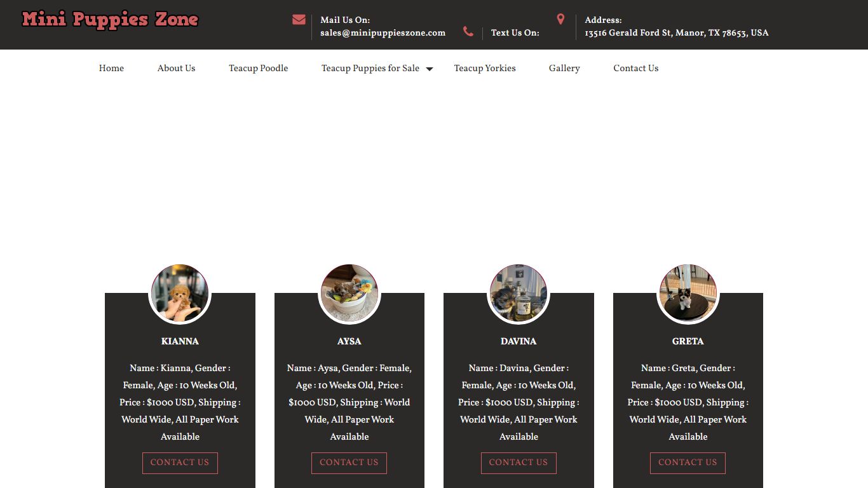868x488 pixels.
Task: Open the Home menu item
Action: [x=111, y=68]
